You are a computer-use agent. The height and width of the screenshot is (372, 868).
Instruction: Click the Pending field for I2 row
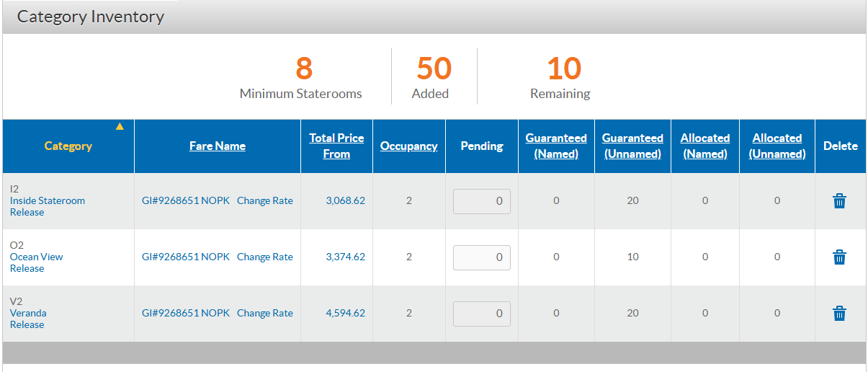(482, 201)
